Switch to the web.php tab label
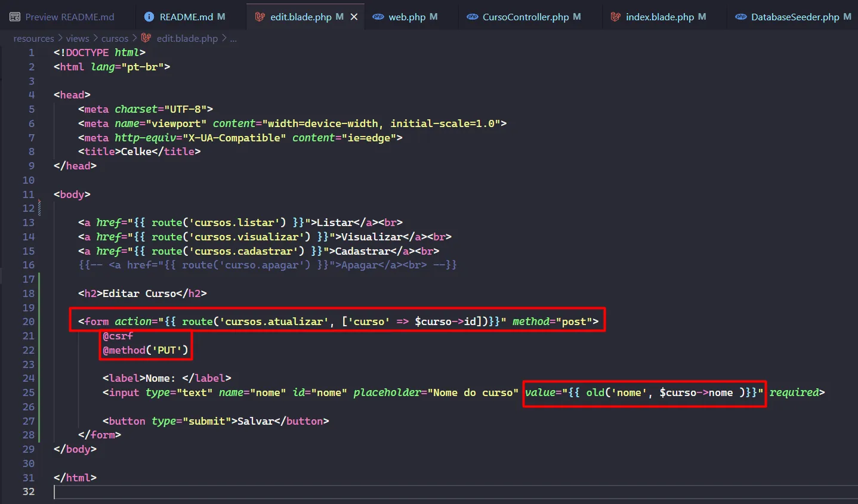 pos(407,17)
